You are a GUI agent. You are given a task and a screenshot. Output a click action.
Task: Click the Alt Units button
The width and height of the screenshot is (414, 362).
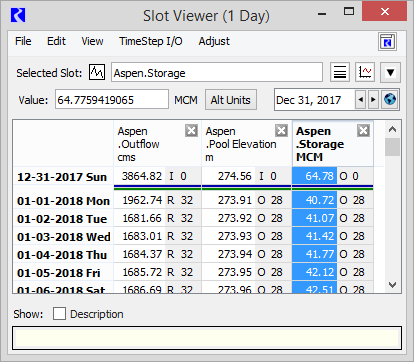click(x=231, y=100)
